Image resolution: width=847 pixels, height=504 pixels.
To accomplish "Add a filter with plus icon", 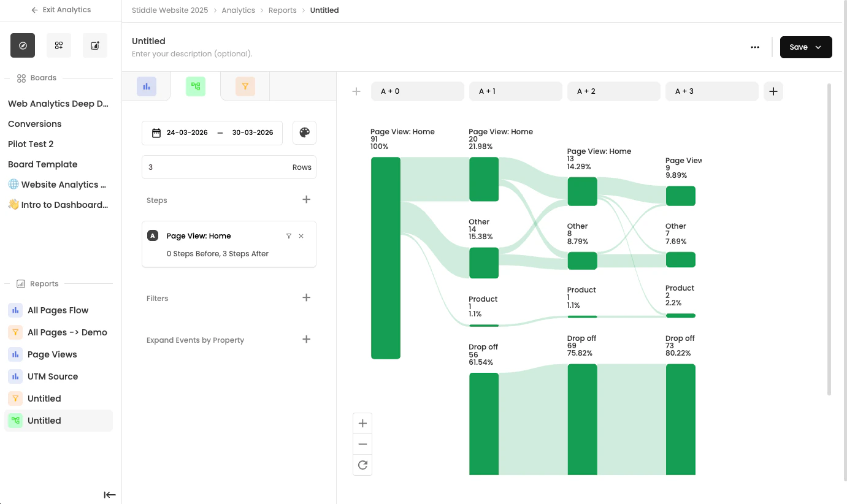I will tap(307, 297).
